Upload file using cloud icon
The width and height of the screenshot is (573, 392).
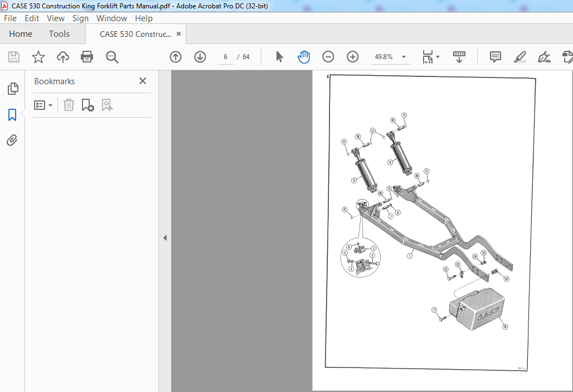[x=63, y=57]
